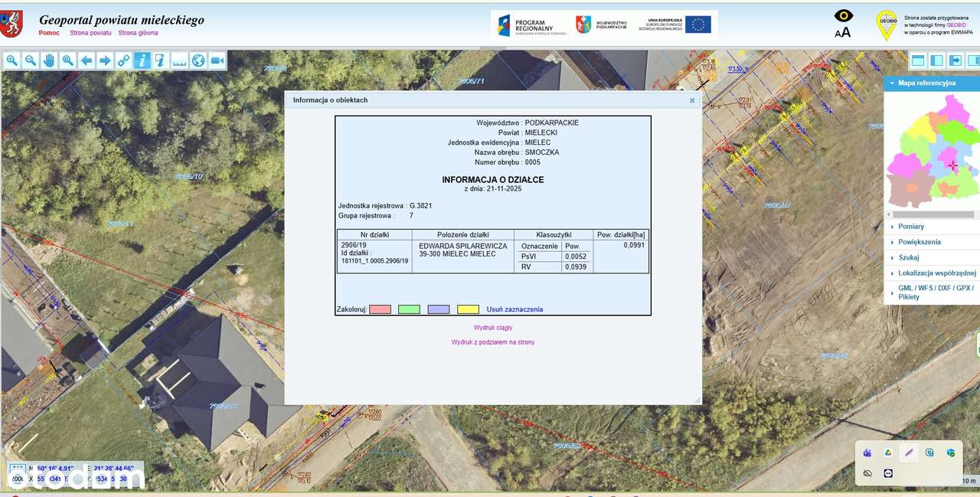Click the INFORMACJA O DZIAŁCE heading
This screenshot has width=980, height=497.
(493, 179)
